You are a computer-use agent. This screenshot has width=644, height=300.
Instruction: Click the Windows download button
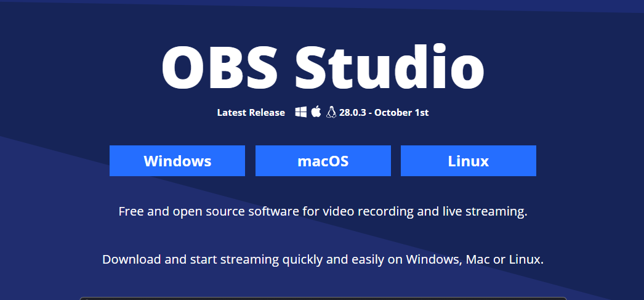pyautogui.click(x=177, y=161)
